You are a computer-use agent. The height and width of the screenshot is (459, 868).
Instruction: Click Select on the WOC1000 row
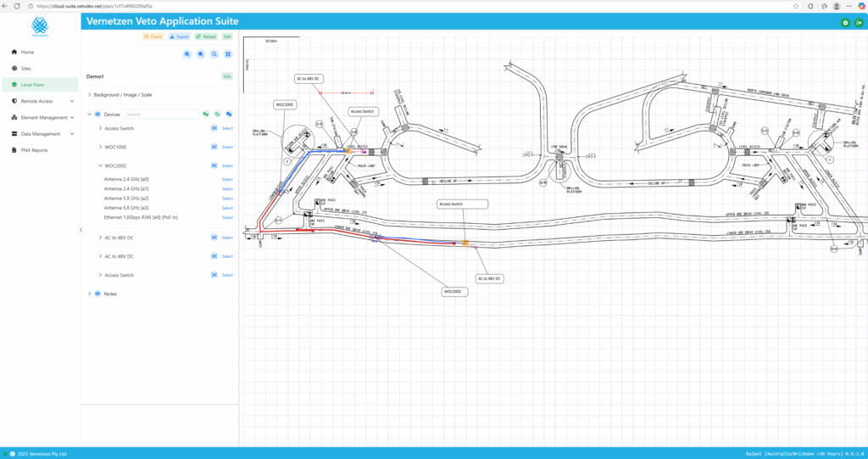(x=227, y=147)
